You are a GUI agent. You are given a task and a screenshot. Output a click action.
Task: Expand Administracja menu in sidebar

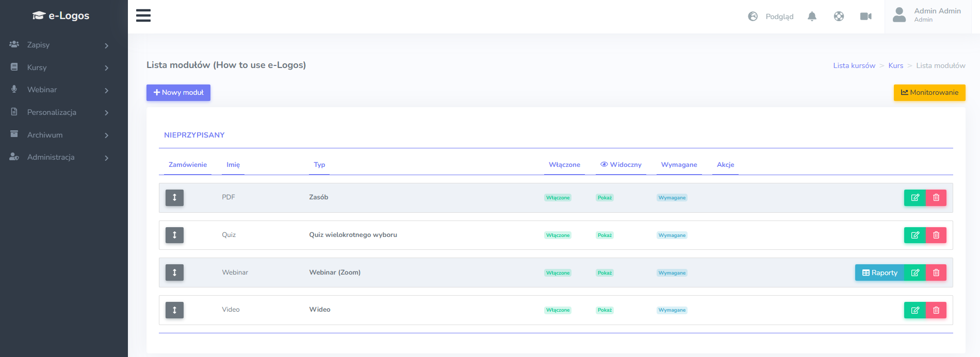(59, 157)
